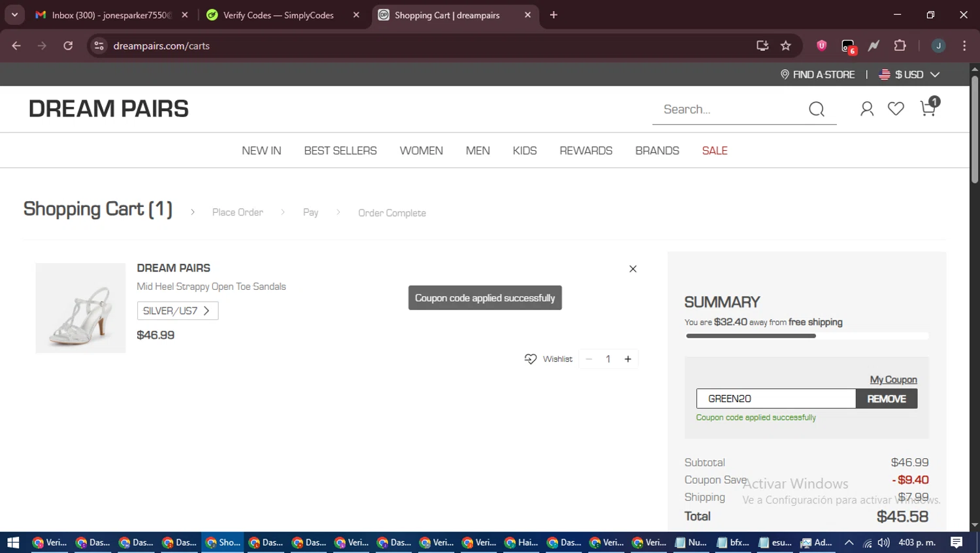The width and height of the screenshot is (980, 553).
Task: Open Chrome profile avatar J
Action: point(938,46)
